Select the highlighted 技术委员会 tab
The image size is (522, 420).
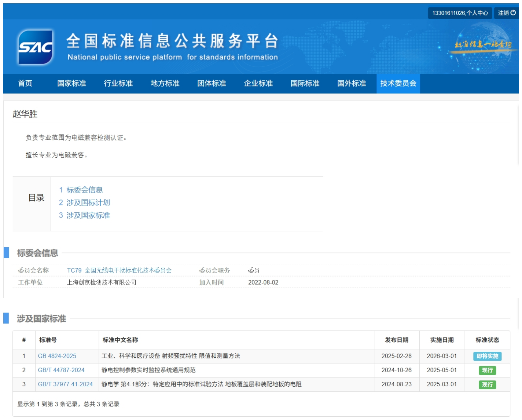(398, 83)
